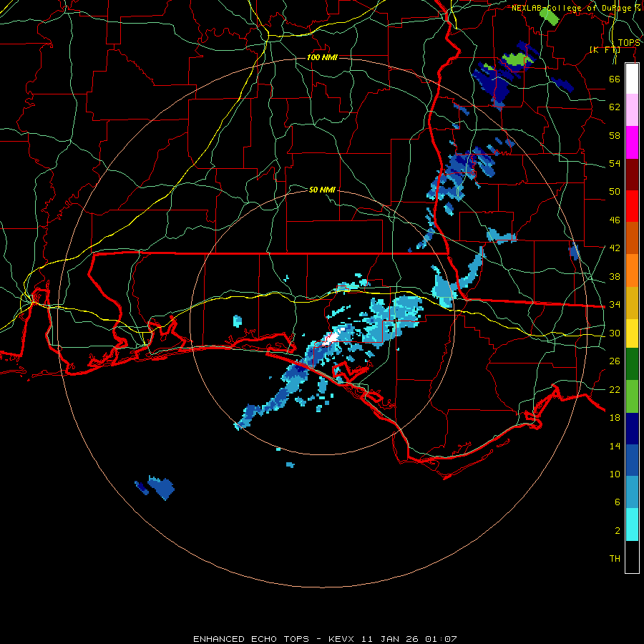
Task: Click the bright orange legend swatch
Action: pyautogui.click(x=632, y=270)
